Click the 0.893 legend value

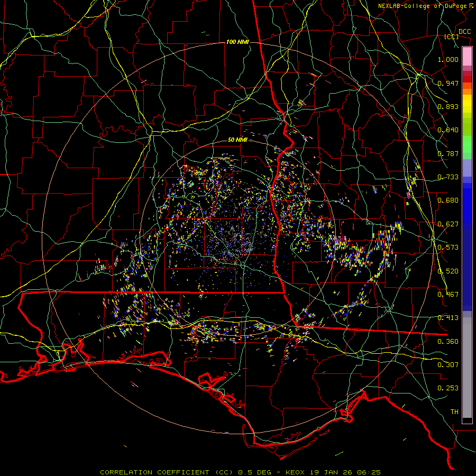(448, 106)
